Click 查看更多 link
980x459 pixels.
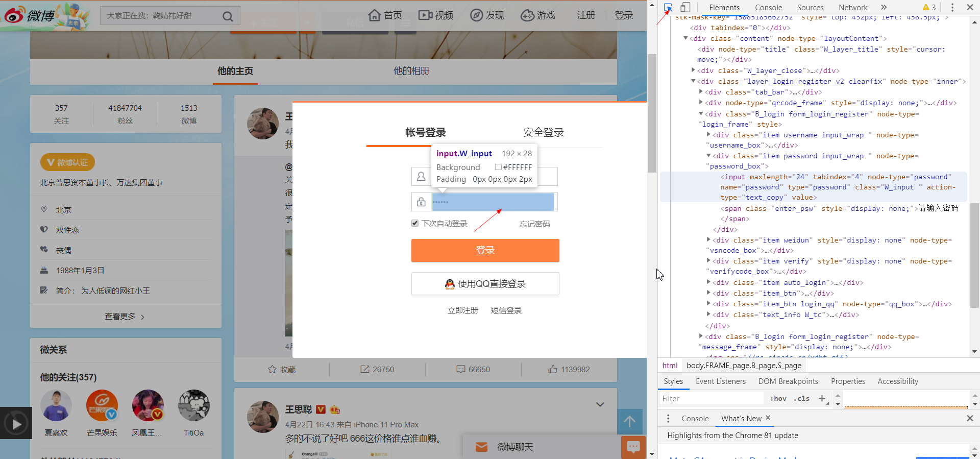tap(125, 317)
